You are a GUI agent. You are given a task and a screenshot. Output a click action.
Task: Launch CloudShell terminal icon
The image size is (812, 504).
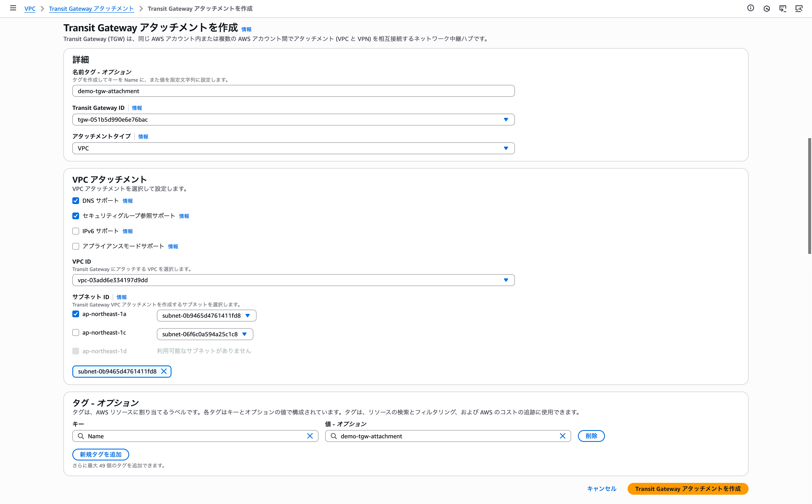pos(783,9)
